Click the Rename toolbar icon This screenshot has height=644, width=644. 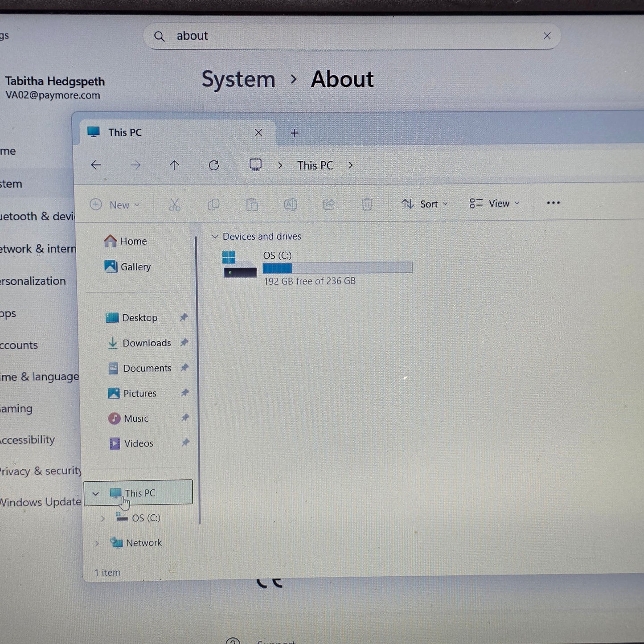tap(291, 205)
